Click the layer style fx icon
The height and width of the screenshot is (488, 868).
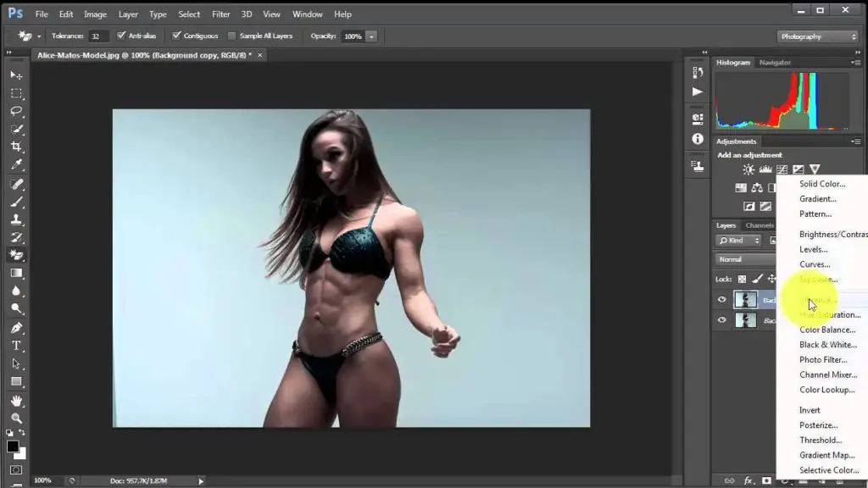coord(748,481)
